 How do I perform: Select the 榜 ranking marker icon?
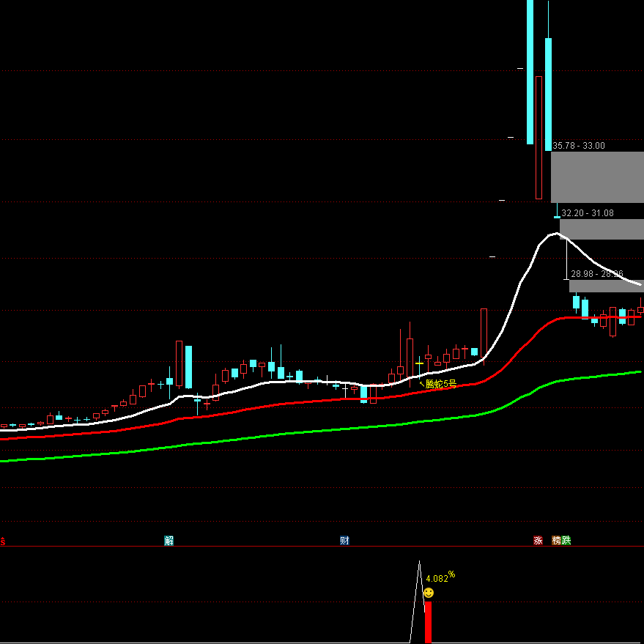(x=557, y=541)
